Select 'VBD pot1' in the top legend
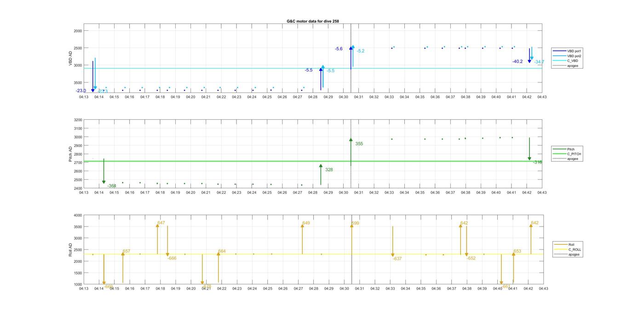 (575, 51)
